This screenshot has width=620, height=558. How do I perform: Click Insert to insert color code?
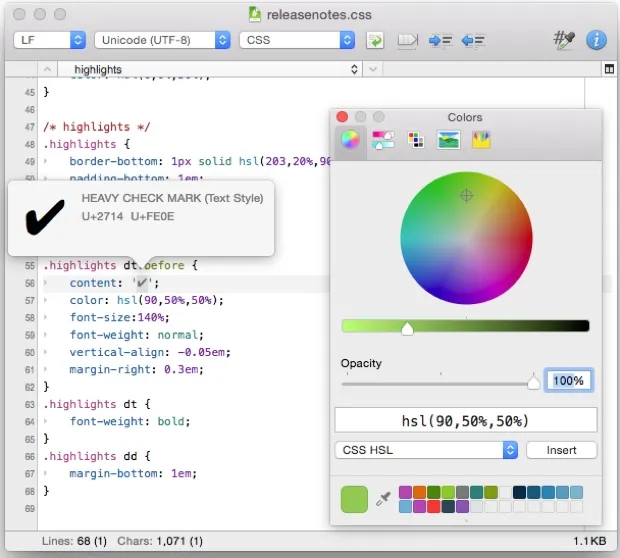pyautogui.click(x=561, y=450)
